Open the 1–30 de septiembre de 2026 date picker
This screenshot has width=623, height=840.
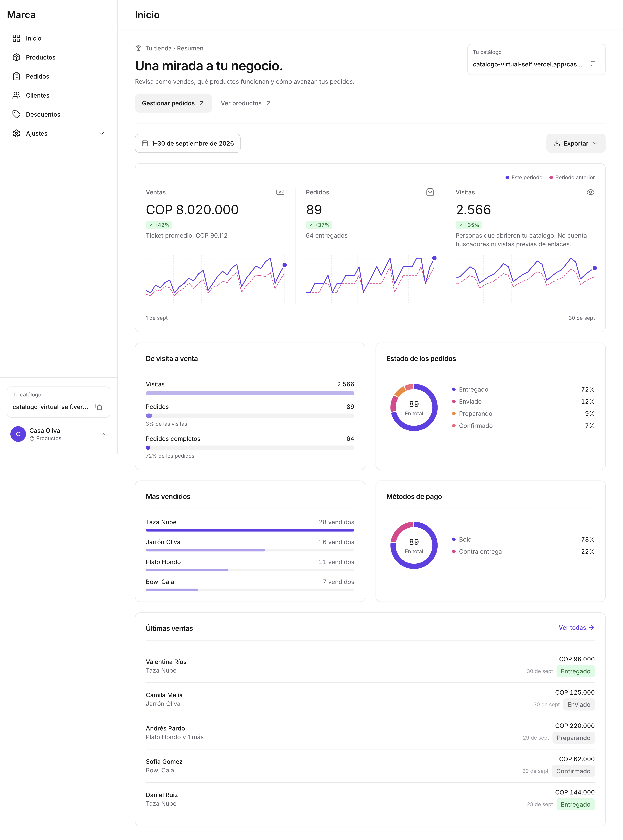point(188,144)
